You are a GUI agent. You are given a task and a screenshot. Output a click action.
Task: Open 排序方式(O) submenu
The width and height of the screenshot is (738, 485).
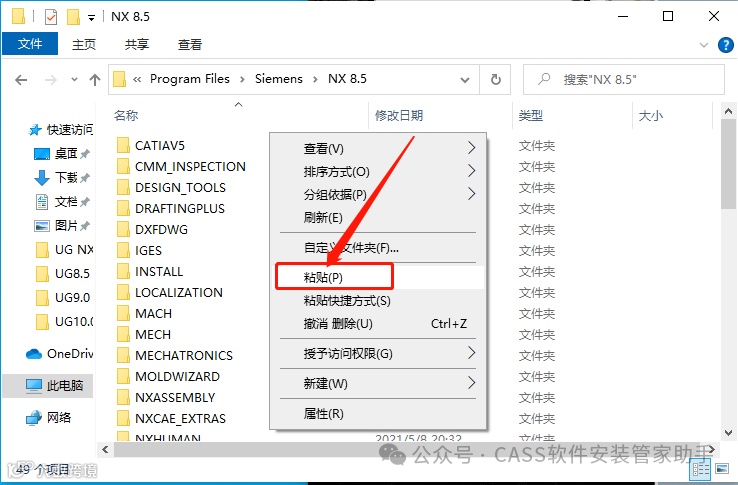point(378,171)
